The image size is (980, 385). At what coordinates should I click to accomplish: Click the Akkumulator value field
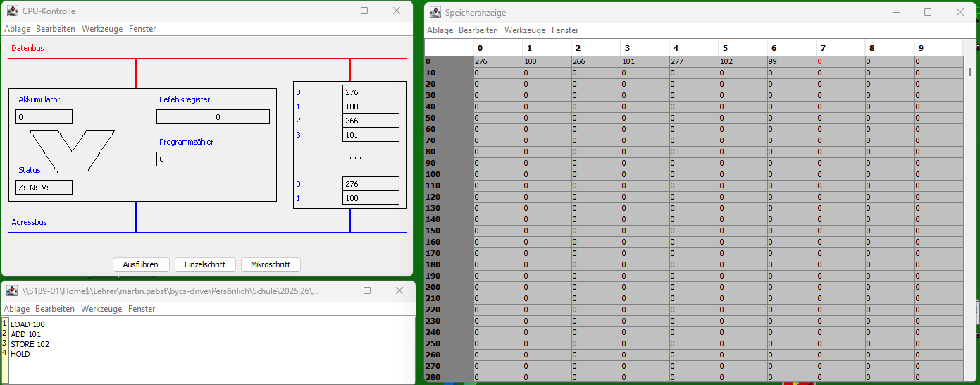pos(44,117)
